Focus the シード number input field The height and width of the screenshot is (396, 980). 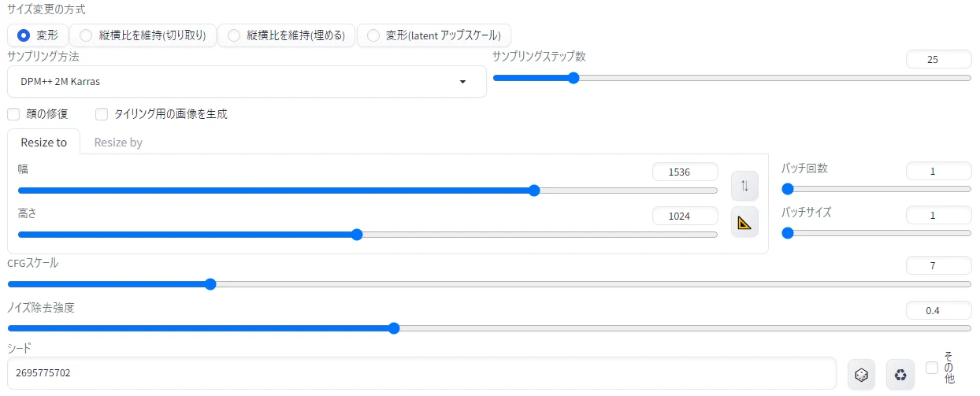(421, 373)
